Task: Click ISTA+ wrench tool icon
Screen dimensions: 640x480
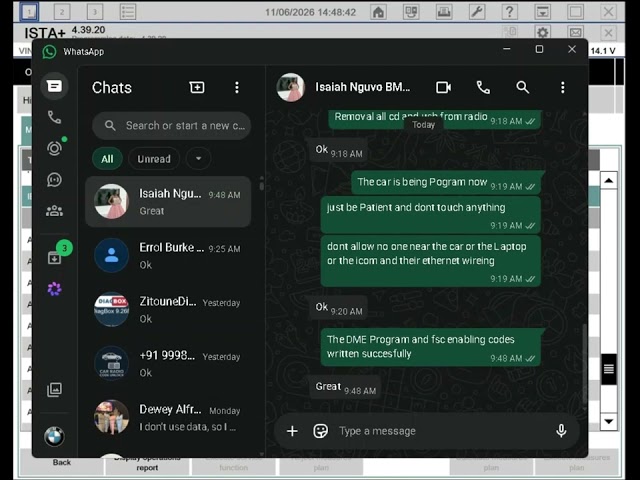Action: (477, 12)
